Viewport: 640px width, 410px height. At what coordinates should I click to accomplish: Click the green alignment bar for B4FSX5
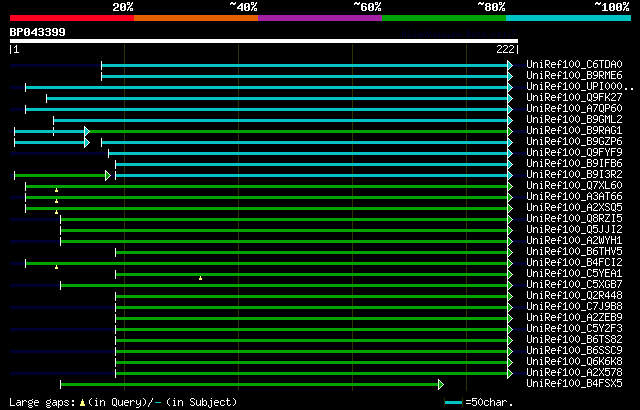click(x=249, y=385)
